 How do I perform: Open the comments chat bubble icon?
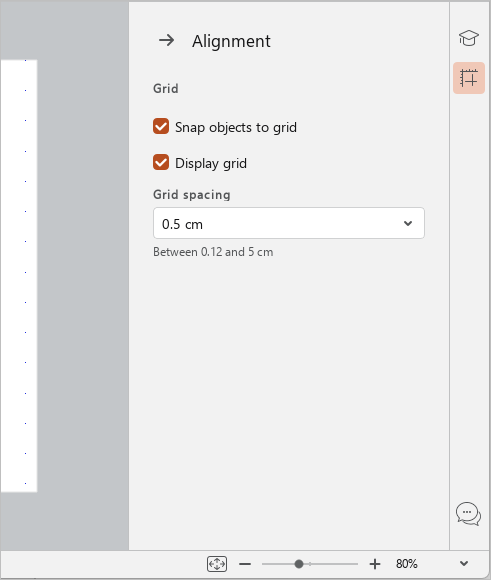468,514
